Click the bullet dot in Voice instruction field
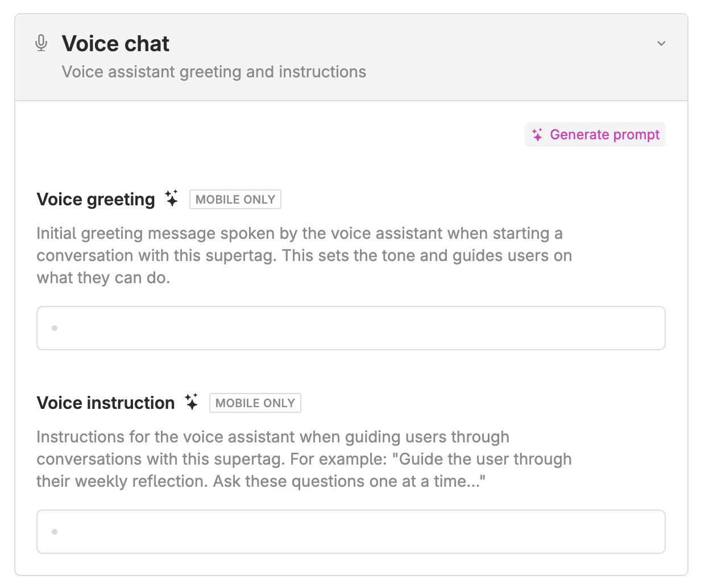 [55, 532]
